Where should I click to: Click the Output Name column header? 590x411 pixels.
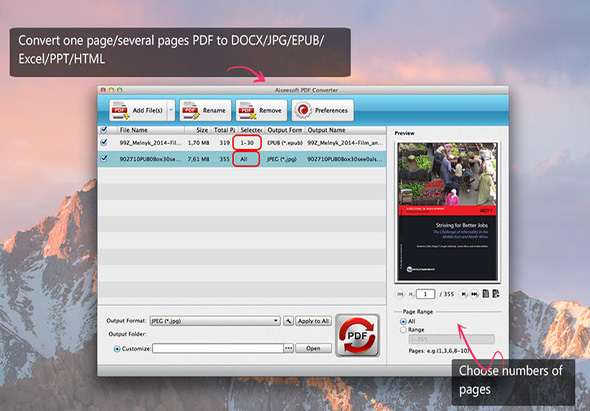345,130
